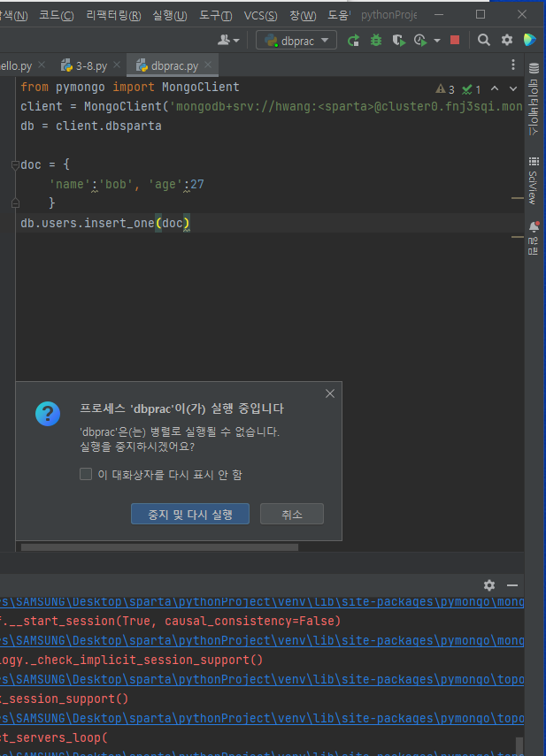Click the warnings indicator showing 3
Viewport: 546px width, 756px height.
click(x=445, y=89)
